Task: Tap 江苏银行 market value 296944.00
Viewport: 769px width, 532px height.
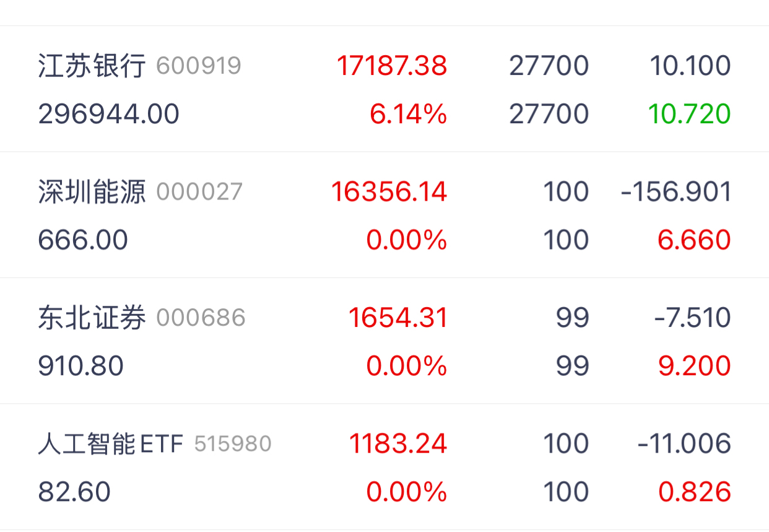Action: [x=109, y=115]
